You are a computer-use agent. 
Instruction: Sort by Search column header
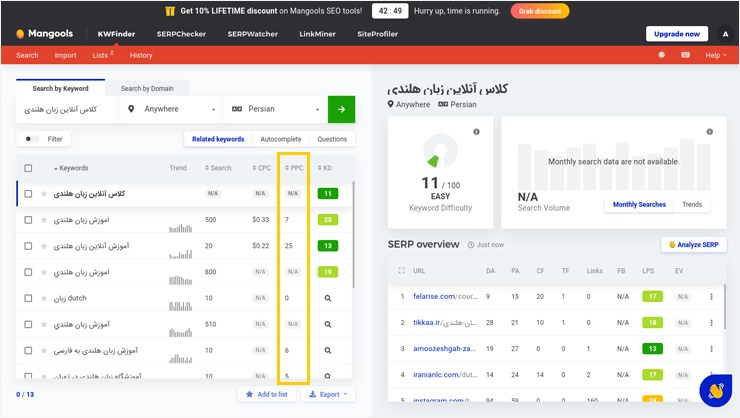[218, 168]
